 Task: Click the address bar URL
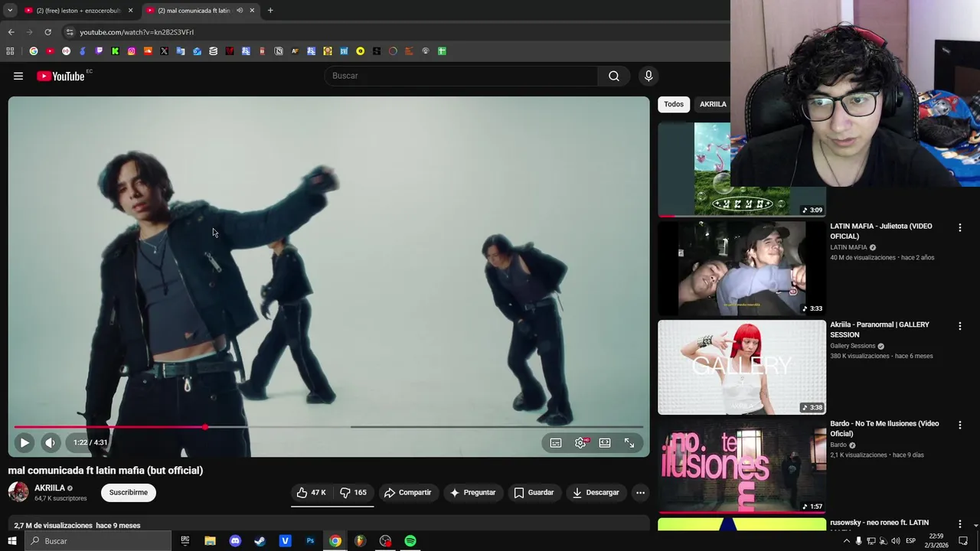click(137, 32)
